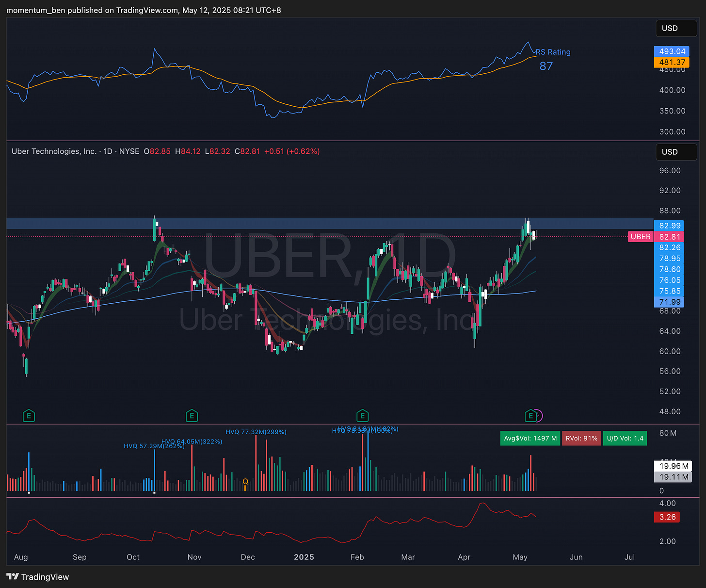Click the HVQ 57.29M(262%) volume annotation
706x588 pixels.
pyautogui.click(x=154, y=446)
